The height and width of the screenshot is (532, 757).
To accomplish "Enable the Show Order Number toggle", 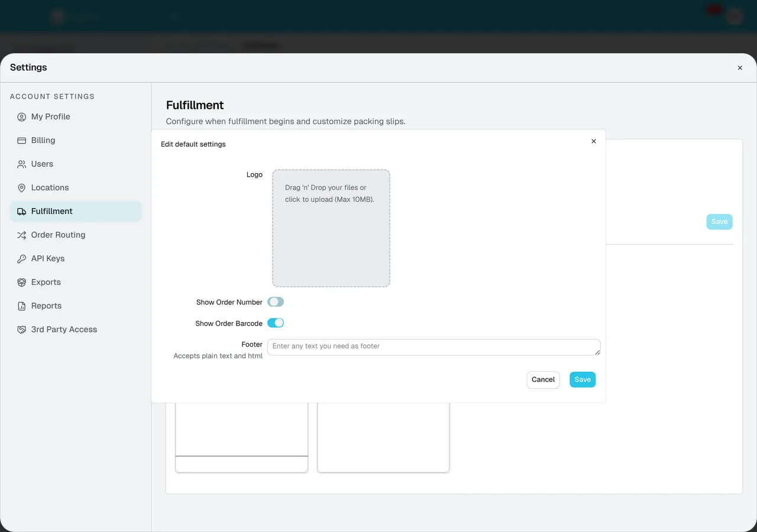I will (x=276, y=302).
